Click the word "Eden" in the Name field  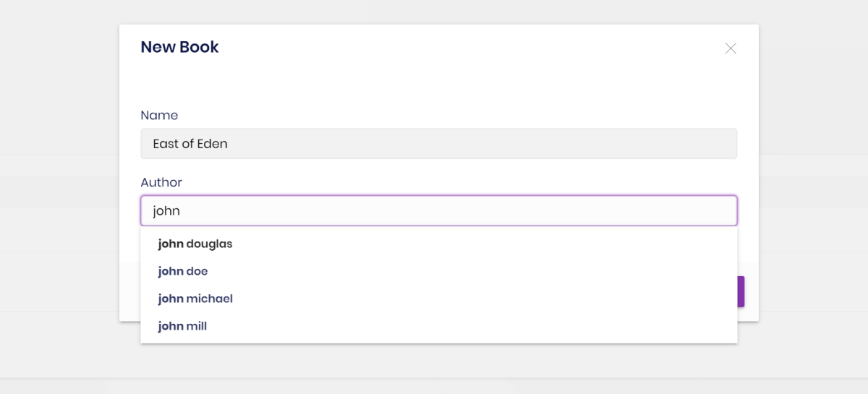pos(213,144)
